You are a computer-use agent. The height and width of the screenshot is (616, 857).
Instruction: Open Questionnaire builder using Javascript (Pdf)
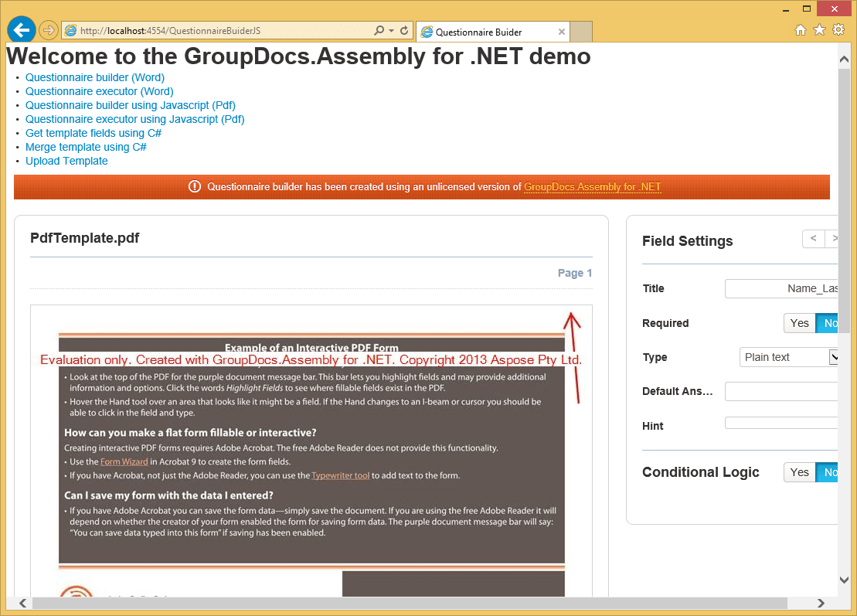click(x=130, y=105)
